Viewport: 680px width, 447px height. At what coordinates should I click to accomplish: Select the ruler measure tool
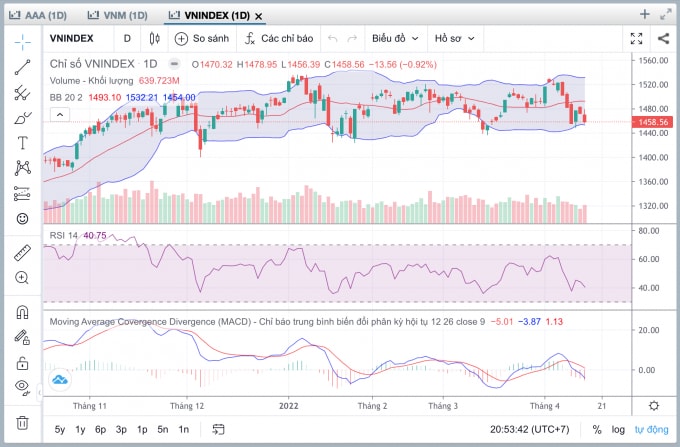coord(23,253)
